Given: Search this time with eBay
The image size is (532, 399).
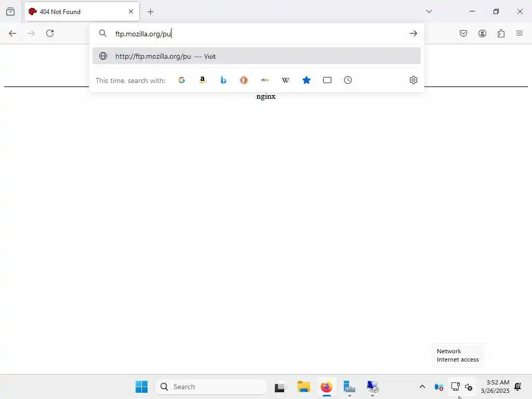Looking at the screenshot, I should [x=265, y=80].
